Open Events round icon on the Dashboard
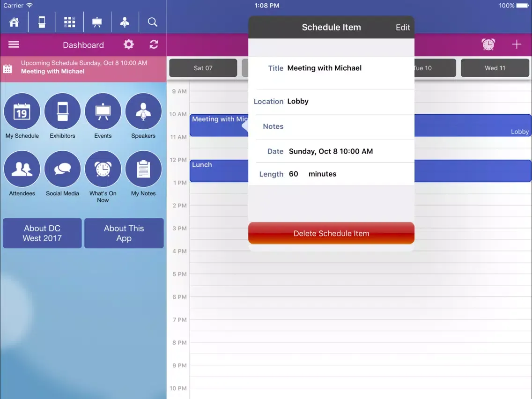 (103, 111)
